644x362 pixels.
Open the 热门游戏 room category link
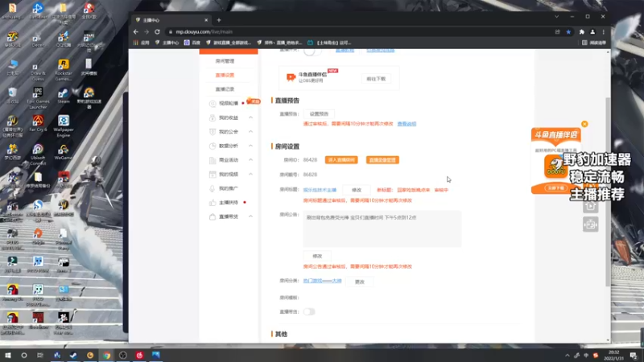pos(323,281)
